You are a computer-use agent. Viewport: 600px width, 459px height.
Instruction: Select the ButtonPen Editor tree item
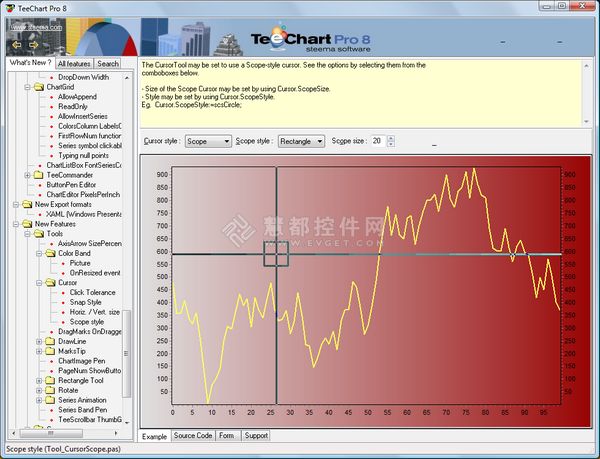tap(71, 185)
